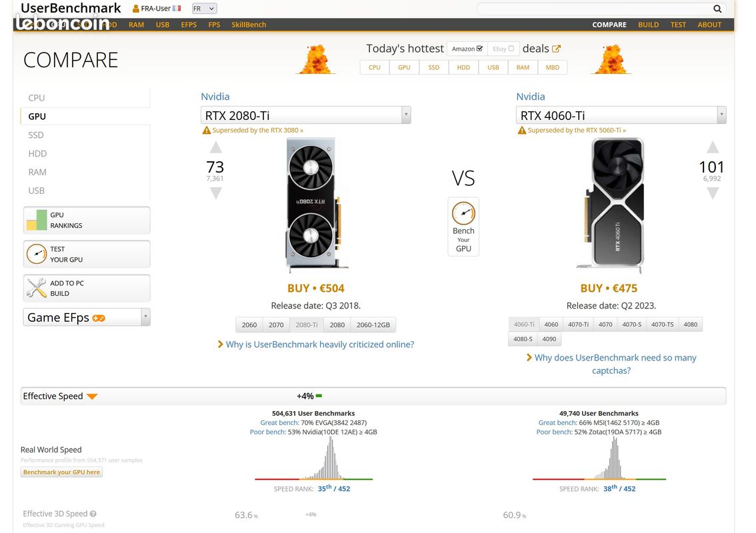Open the FR language selector
The image size is (756, 533).
pyautogui.click(x=205, y=9)
